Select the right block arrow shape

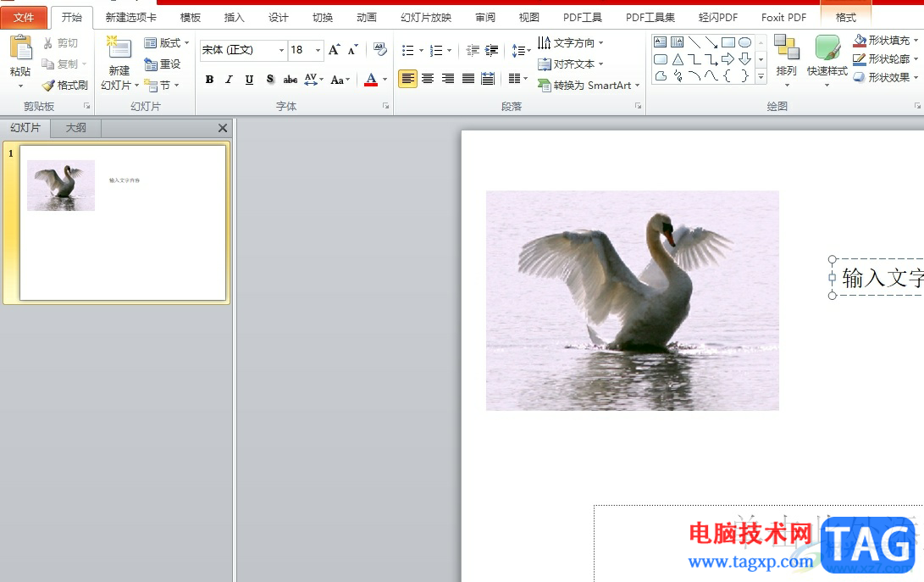pos(728,59)
